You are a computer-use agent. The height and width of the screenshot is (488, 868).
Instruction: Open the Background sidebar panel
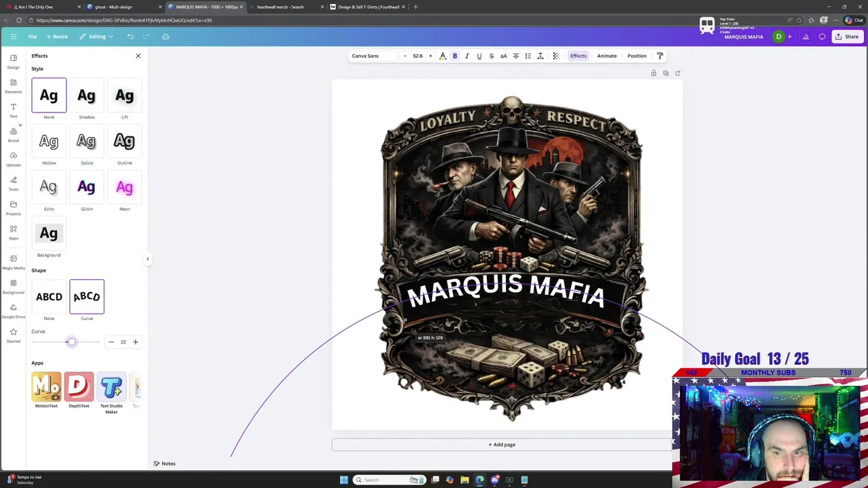point(14,286)
